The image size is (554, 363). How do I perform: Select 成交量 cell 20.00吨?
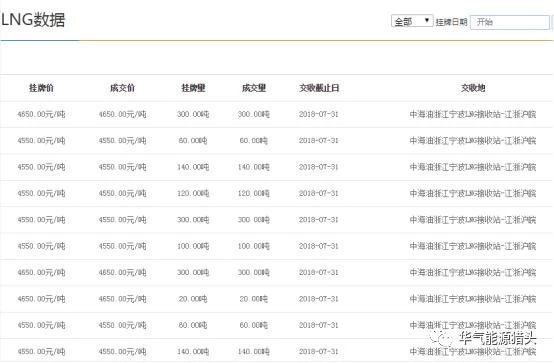pyautogui.click(x=253, y=299)
